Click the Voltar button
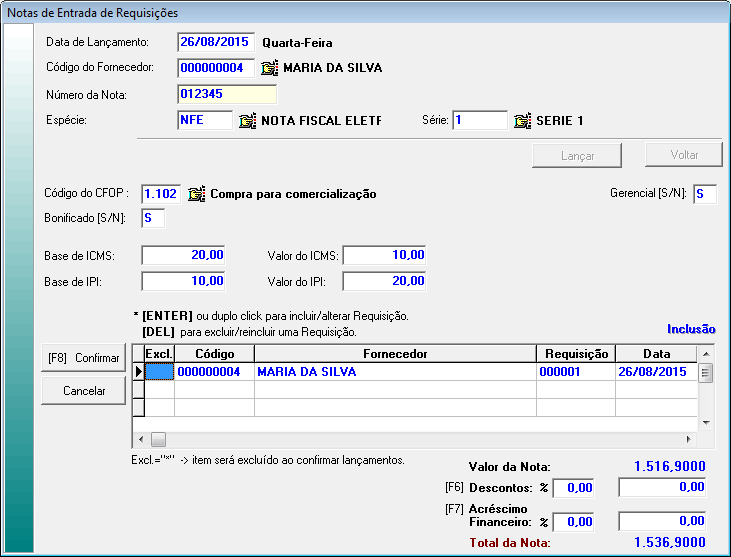This screenshot has height=557, width=731. click(x=684, y=156)
